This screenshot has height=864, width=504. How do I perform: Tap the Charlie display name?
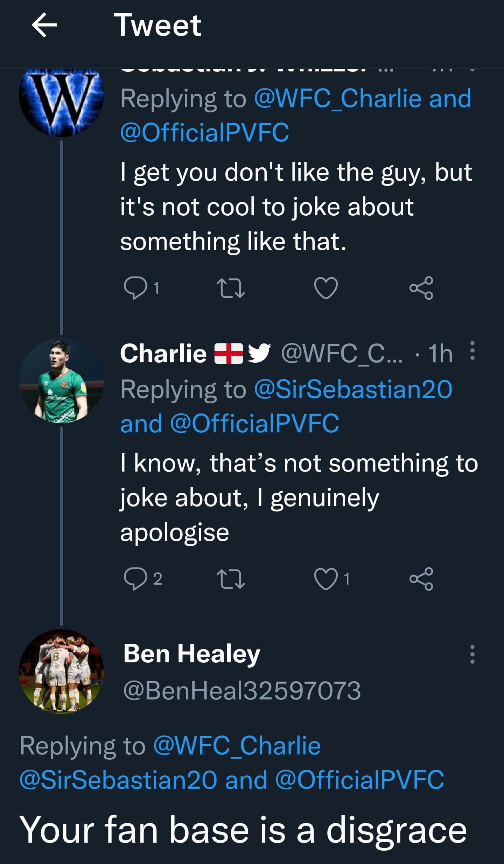pos(163,353)
